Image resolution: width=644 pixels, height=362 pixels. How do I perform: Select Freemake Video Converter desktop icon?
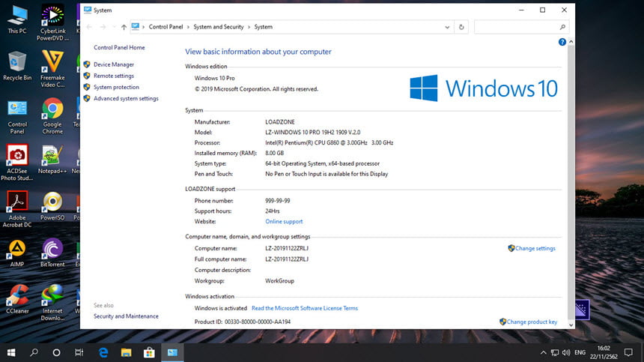click(52, 69)
